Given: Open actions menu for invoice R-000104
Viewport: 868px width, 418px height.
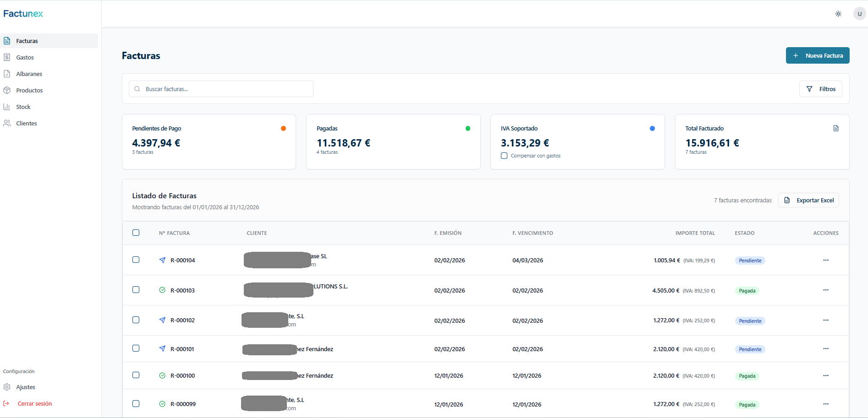Looking at the screenshot, I should [825, 260].
